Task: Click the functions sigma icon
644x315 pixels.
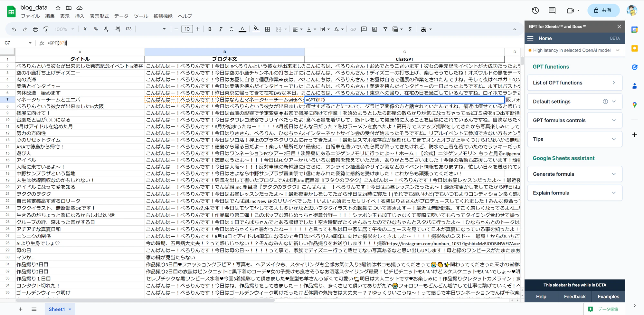Action: [410, 29]
